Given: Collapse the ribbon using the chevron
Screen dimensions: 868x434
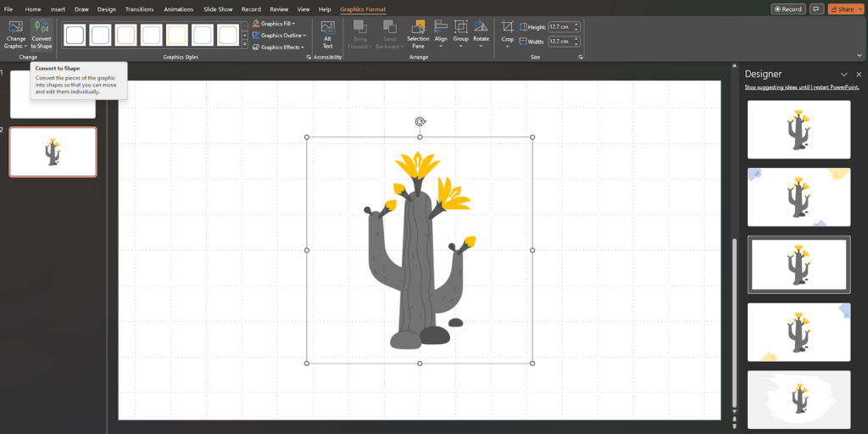Looking at the screenshot, I should pyautogui.click(x=860, y=57).
